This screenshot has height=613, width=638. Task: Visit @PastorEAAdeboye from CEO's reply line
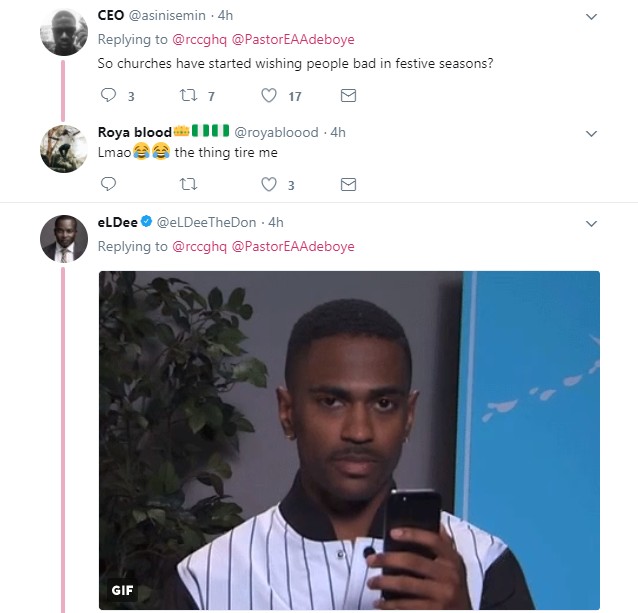(293, 40)
